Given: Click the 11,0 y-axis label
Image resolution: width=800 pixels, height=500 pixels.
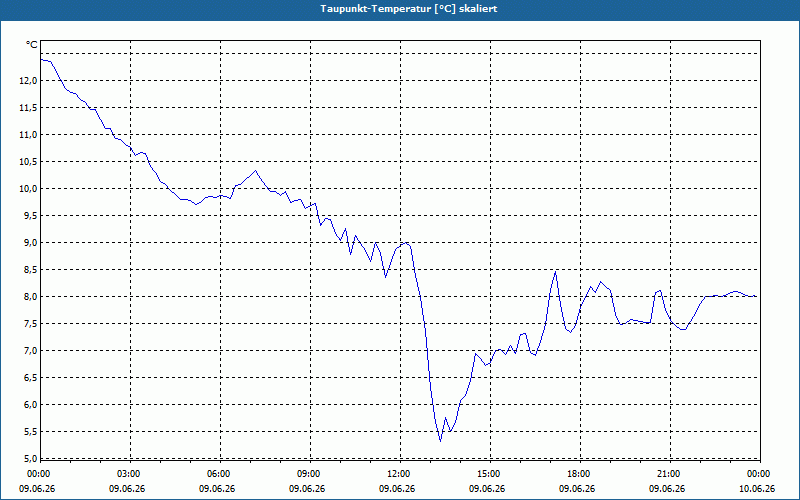Looking at the screenshot, I should coord(28,135).
